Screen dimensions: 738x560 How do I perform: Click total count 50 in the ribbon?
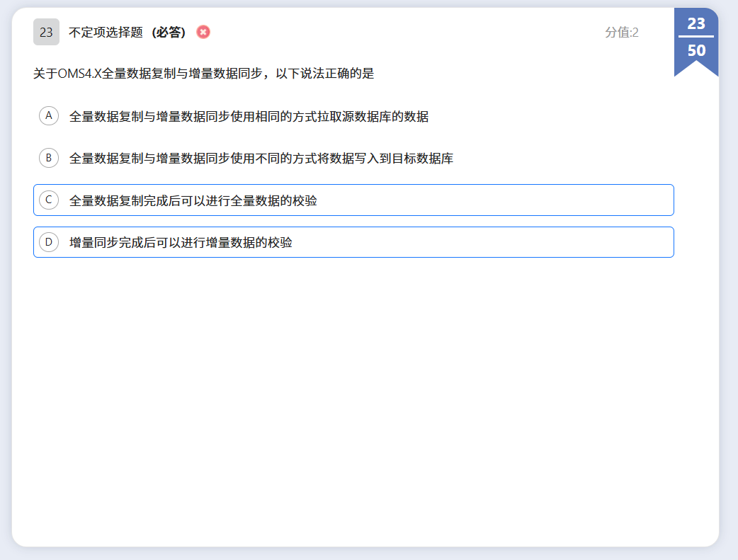click(696, 51)
